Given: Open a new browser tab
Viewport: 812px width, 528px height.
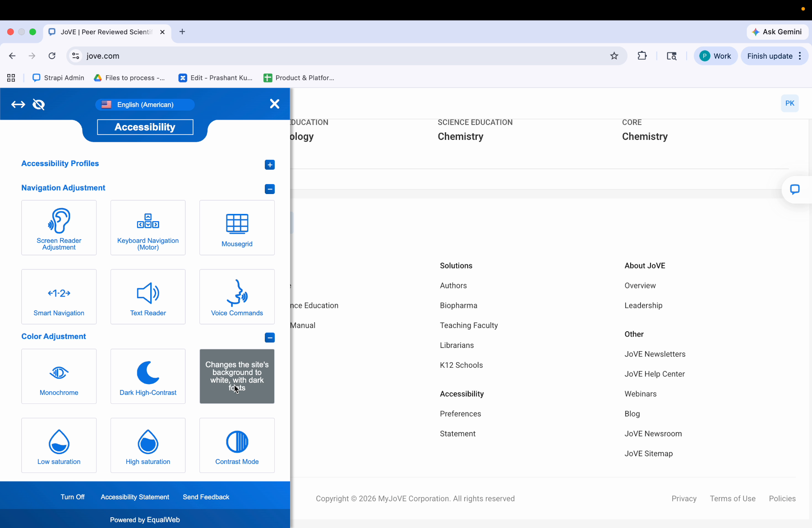Looking at the screenshot, I should coord(182,32).
